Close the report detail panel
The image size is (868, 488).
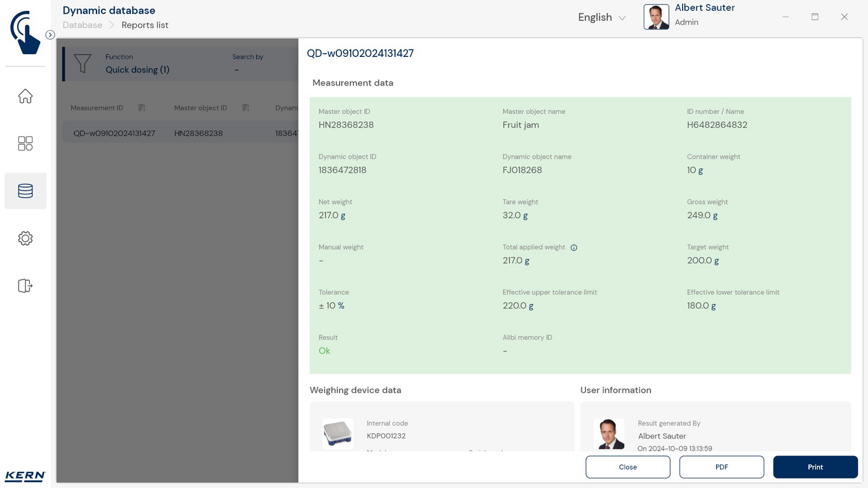point(627,467)
